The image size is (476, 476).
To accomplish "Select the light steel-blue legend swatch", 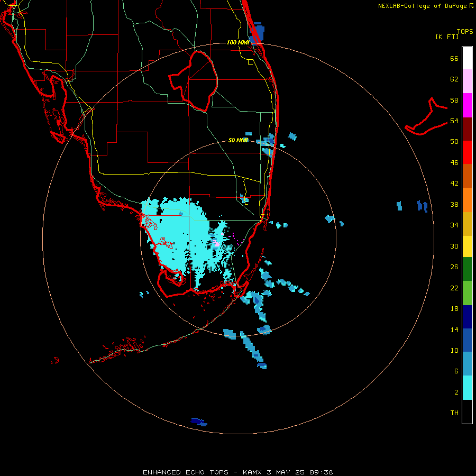I will pyautogui.click(x=467, y=364).
